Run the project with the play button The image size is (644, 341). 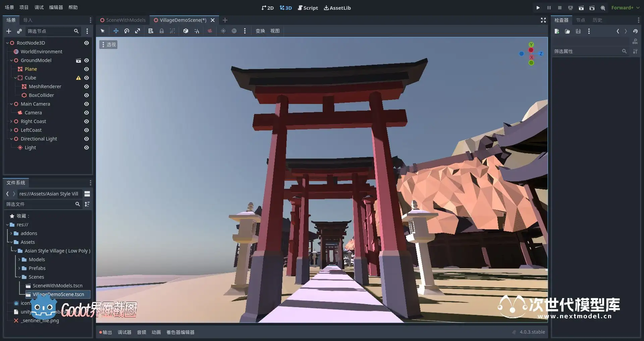[x=538, y=8]
